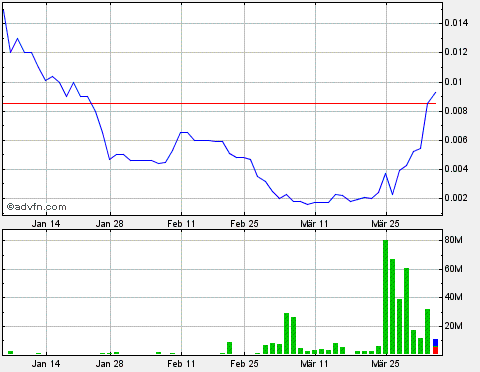Screen dimensions: 480x372
Task: Click the 0.014 price axis label
Action: [x=456, y=23]
